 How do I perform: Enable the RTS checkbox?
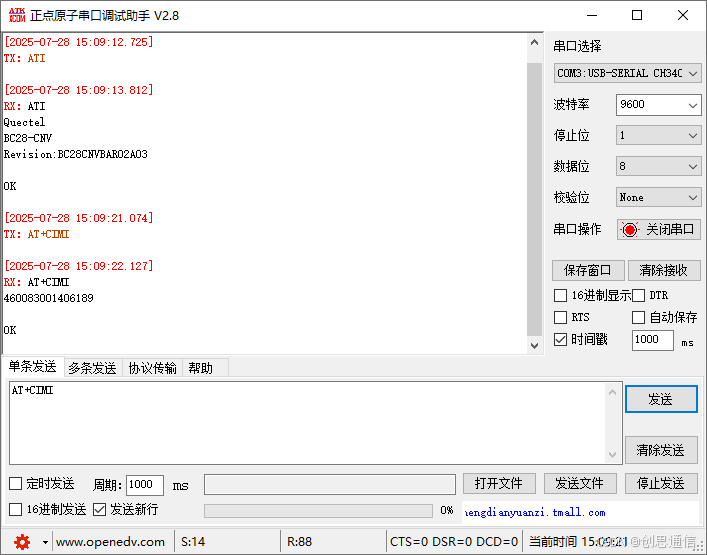[x=560, y=317]
